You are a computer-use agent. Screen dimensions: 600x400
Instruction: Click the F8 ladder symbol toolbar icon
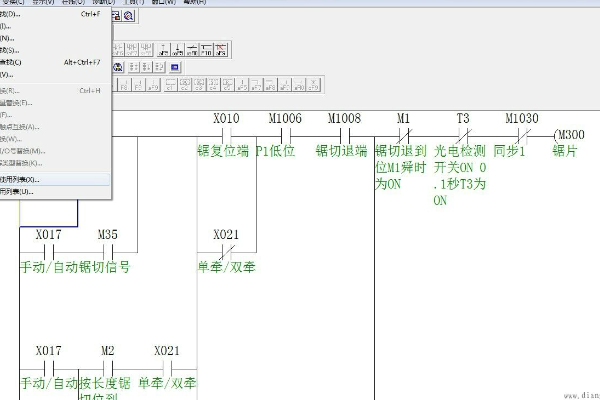[117, 48]
